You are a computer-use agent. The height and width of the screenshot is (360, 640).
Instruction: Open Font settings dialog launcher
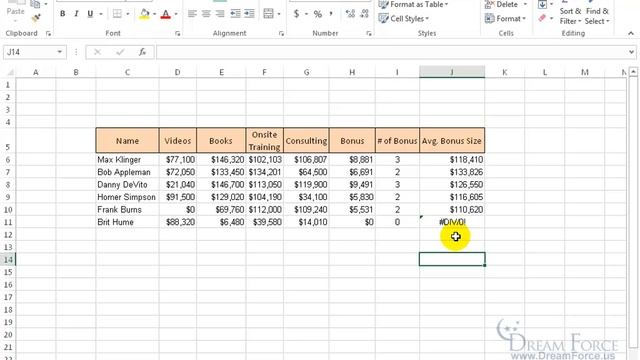pyautogui.click(x=178, y=33)
